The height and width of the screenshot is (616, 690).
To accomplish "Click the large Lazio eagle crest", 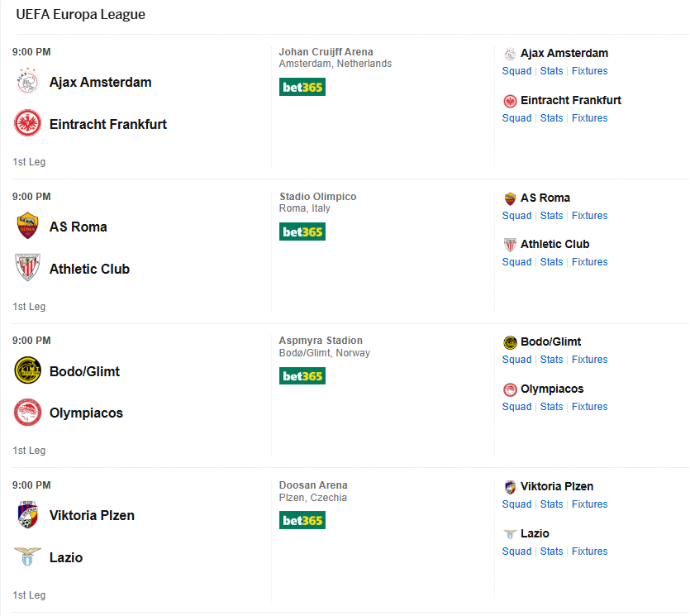I will [27, 557].
